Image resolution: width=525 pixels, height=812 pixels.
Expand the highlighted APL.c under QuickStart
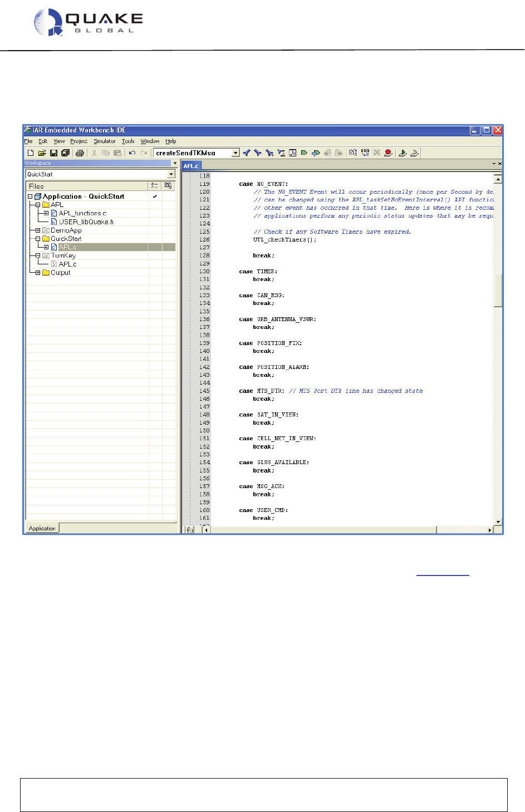point(46,247)
